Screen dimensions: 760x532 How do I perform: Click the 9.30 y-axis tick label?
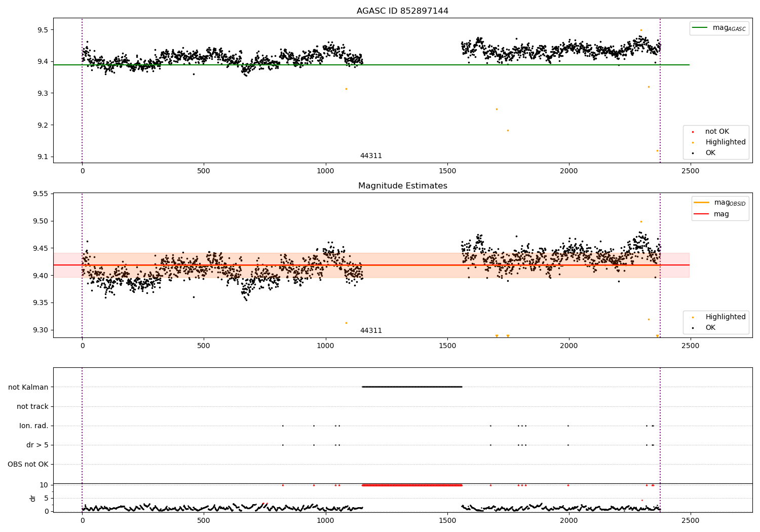41,330
